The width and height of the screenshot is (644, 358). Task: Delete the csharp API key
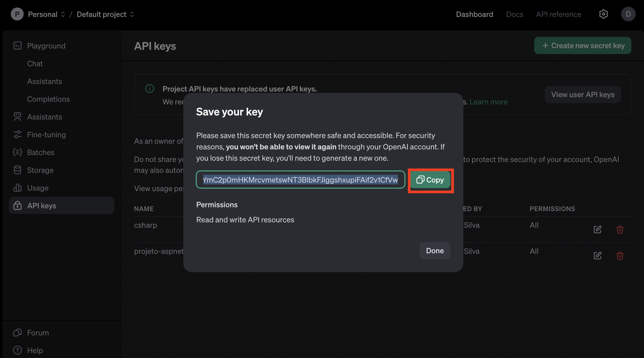coord(620,229)
